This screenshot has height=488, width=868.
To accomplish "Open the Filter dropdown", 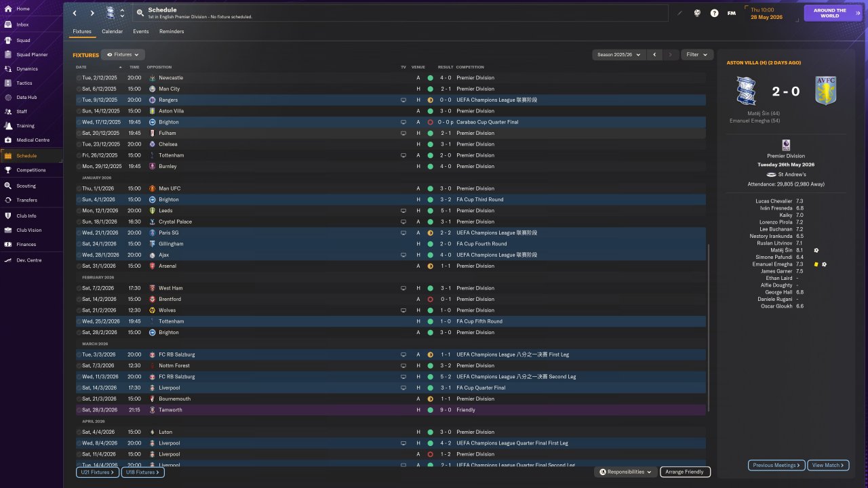I will [x=696, y=54].
